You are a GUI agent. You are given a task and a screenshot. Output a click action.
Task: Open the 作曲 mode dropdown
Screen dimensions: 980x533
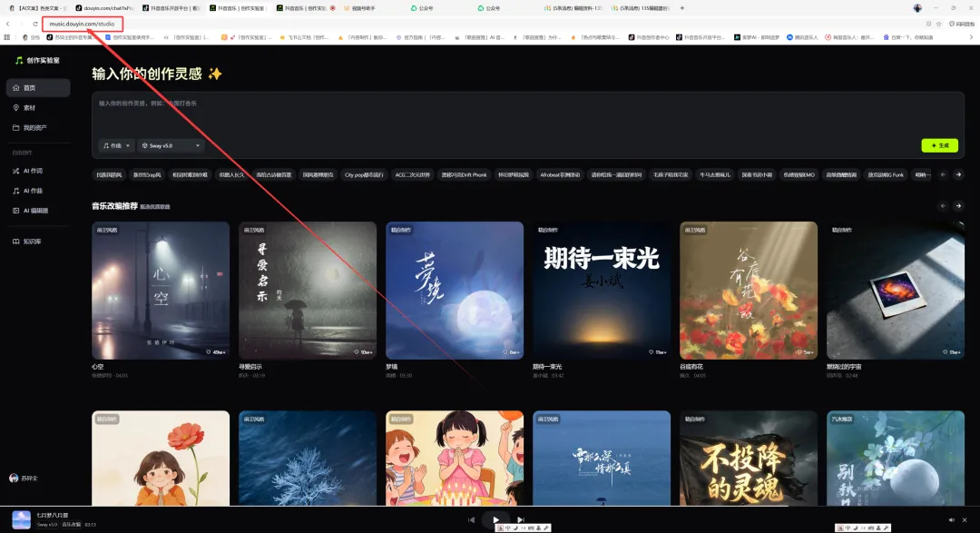[116, 146]
